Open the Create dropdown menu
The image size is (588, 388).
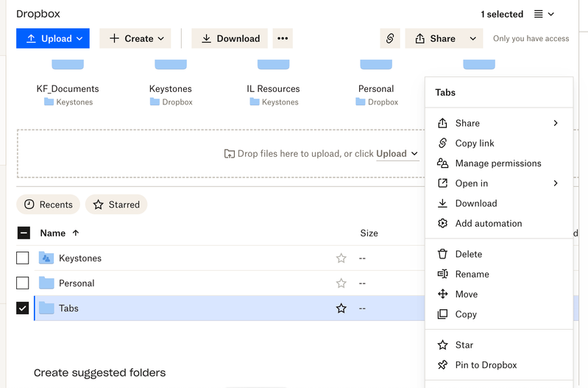click(135, 38)
